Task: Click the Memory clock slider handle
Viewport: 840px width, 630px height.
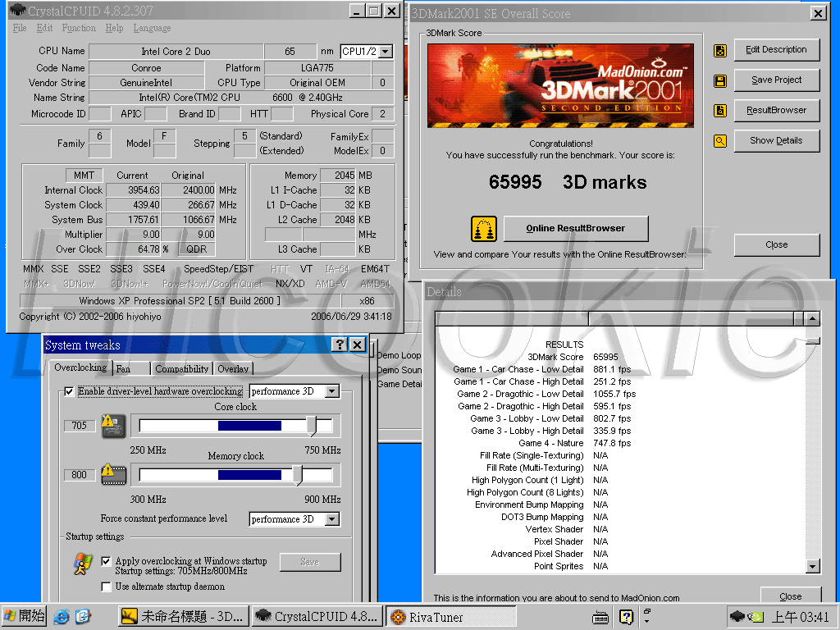Action: tap(297, 475)
